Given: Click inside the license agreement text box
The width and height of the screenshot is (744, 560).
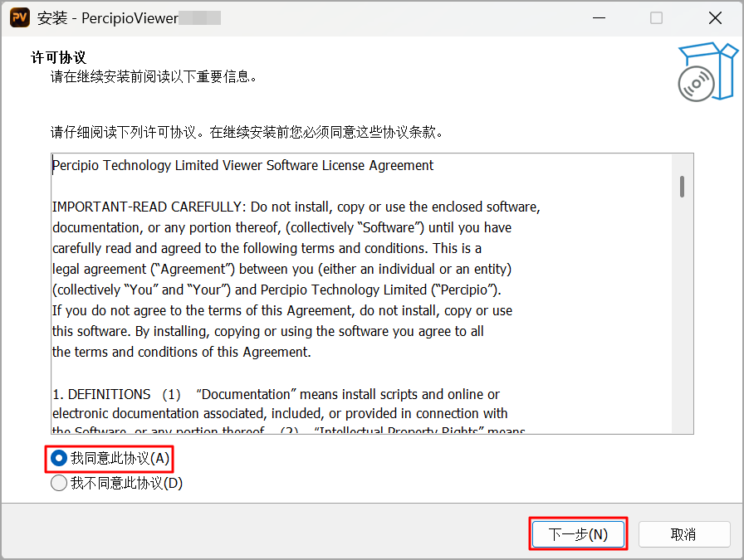Looking at the screenshot, I should [x=372, y=293].
